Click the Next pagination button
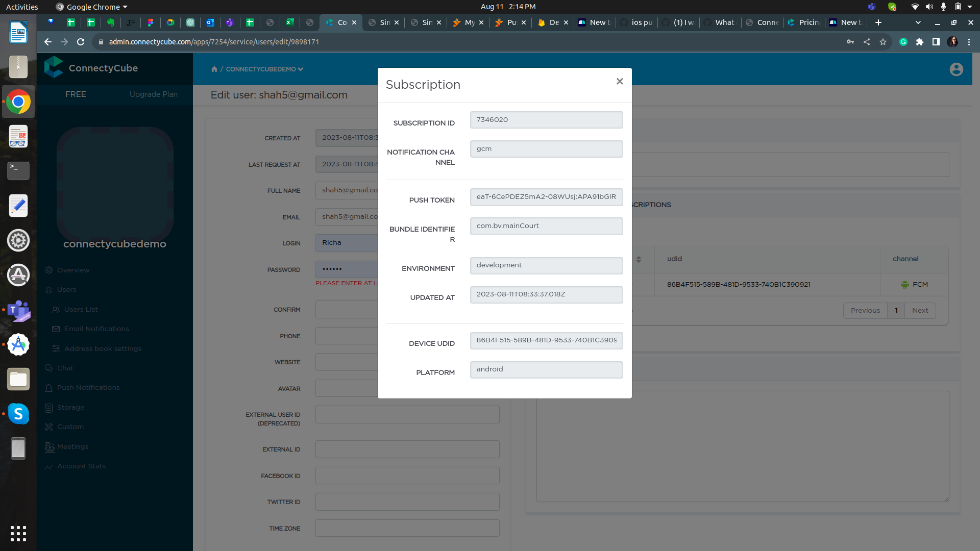The image size is (980, 551). click(920, 310)
